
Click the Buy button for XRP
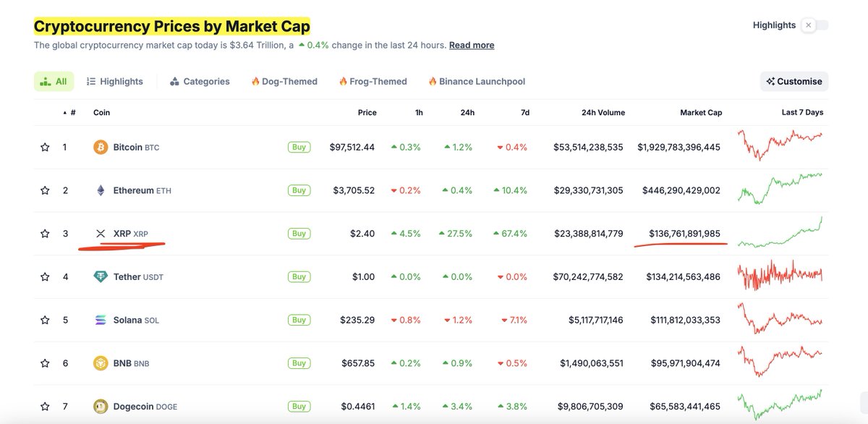click(299, 233)
